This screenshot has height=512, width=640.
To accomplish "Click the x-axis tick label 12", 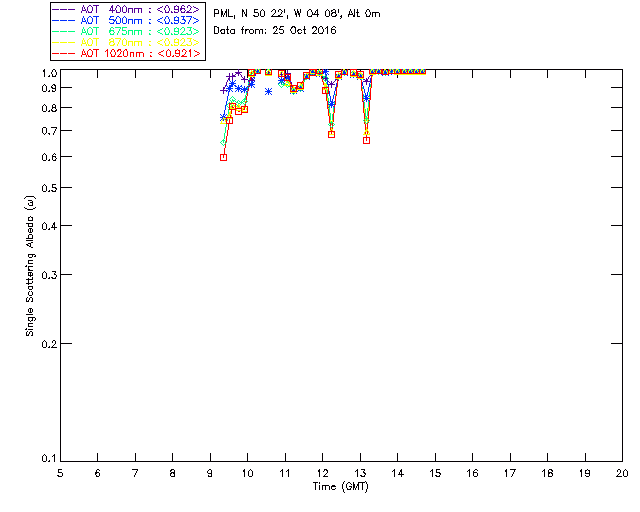I will pyautogui.click(x=322, y=474).
